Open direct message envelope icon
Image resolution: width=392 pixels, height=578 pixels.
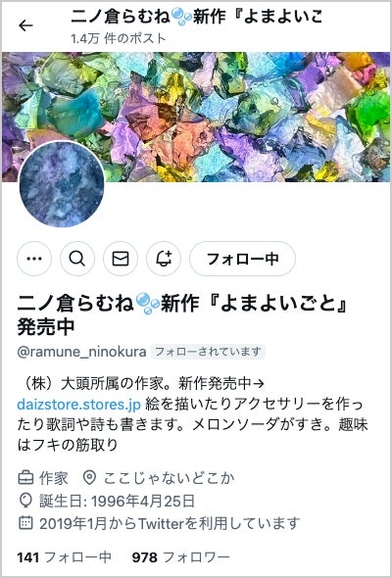[x=121, y=259]
